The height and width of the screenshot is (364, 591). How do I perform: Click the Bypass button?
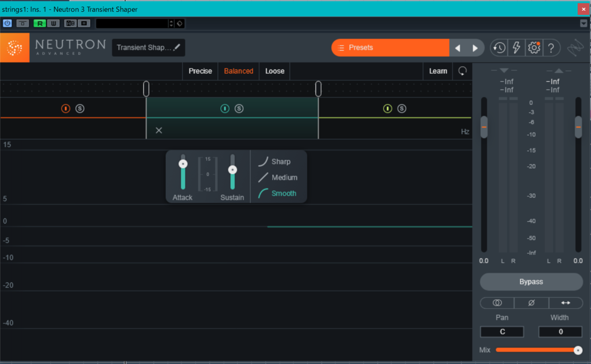[531, 282]
